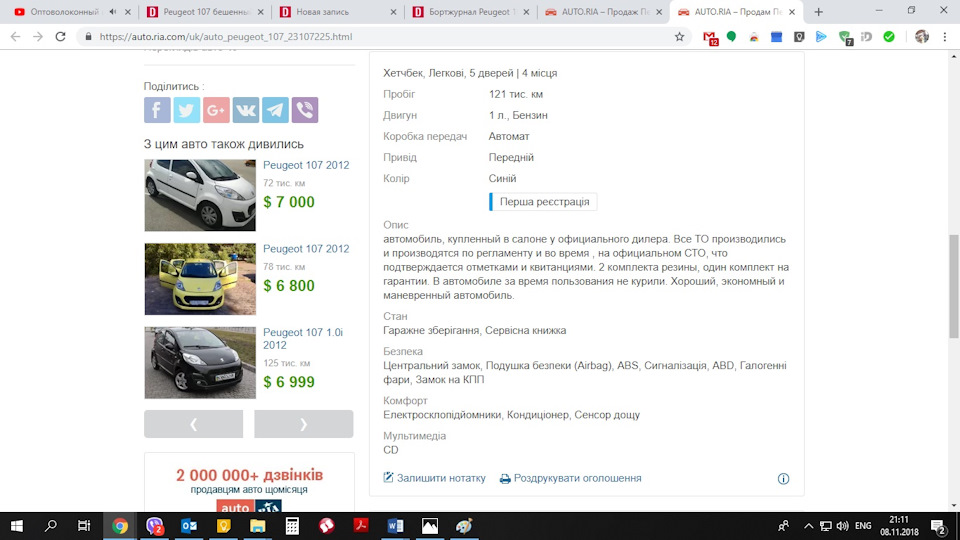Open Viber from the taskbar
Screen dimensions: 960x540
(154, 526)
